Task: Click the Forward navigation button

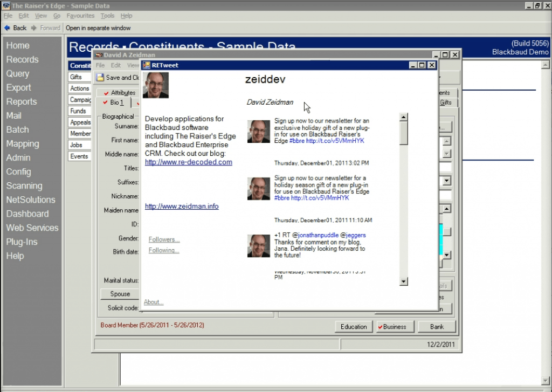Action: coord(46,28)
